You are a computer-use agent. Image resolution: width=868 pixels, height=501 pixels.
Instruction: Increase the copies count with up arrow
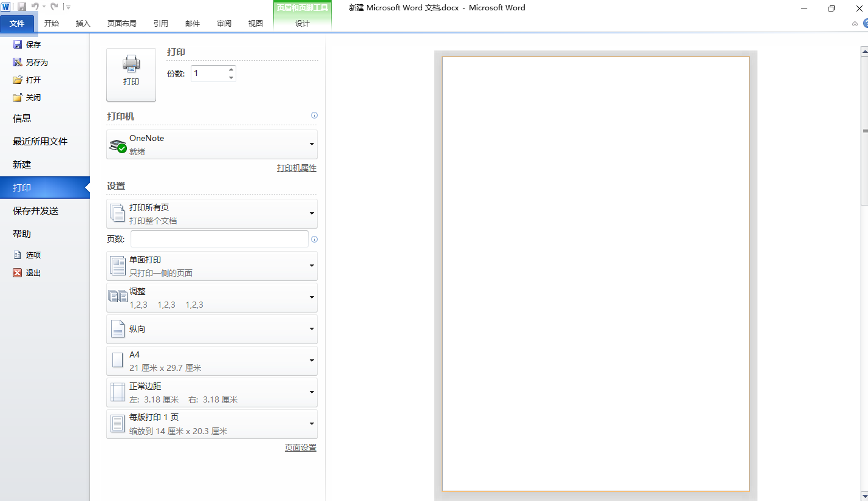click(231, 69)
